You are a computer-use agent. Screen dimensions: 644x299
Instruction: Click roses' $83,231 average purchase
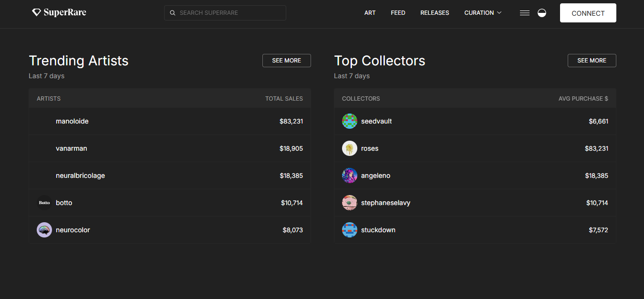(x=597, y=148)
